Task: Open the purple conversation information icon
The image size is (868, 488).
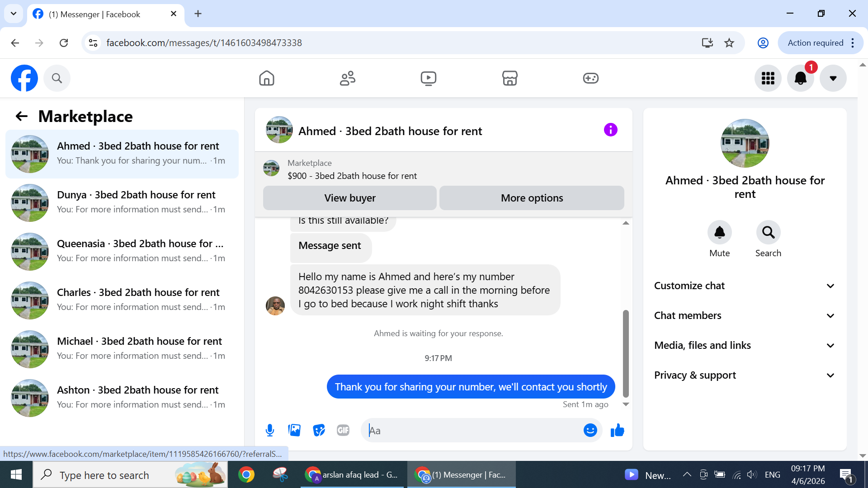Action: [x=610, y=130]
